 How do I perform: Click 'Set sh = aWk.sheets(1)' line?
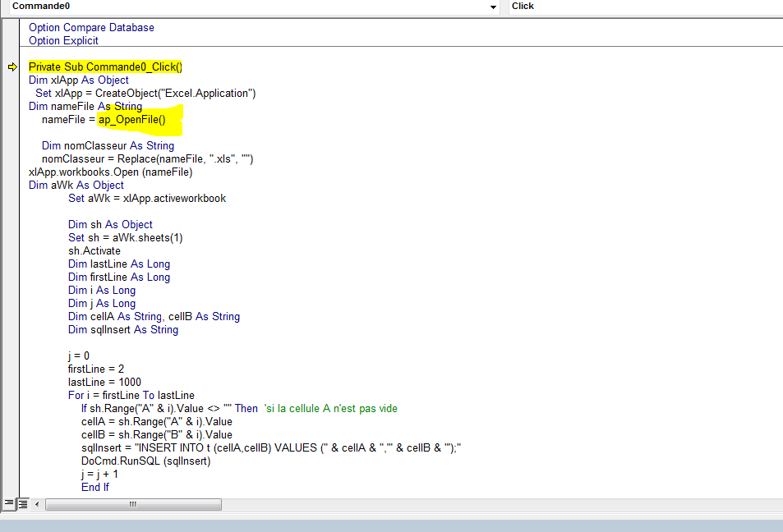coord(126,237)
